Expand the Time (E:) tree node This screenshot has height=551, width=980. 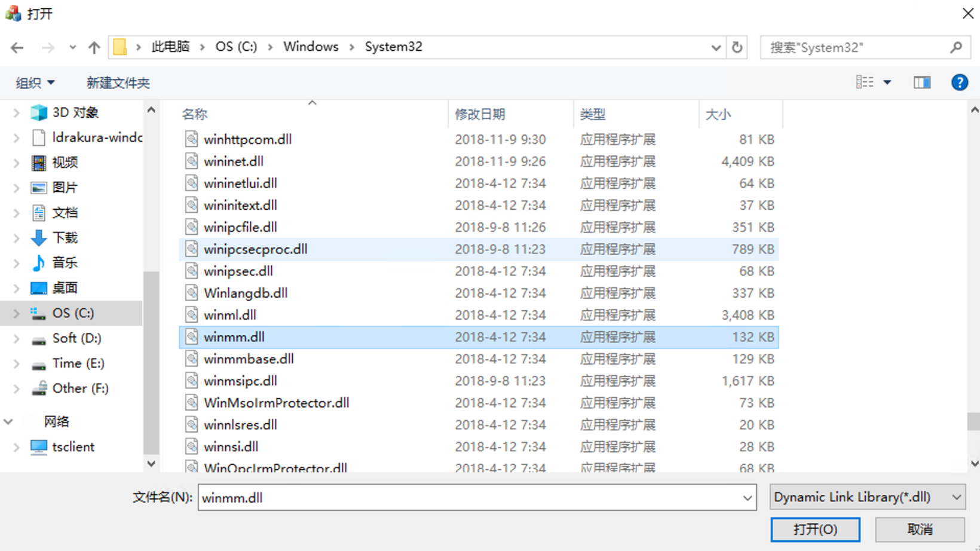17,363
